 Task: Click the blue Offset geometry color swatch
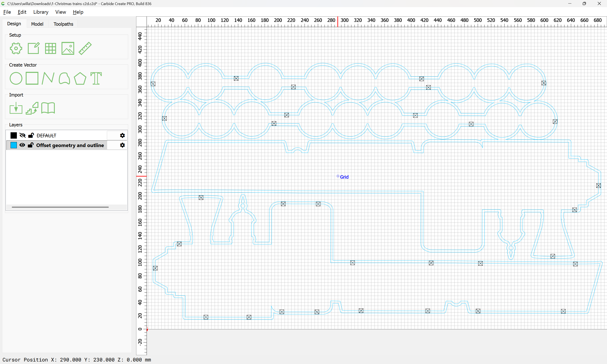(14, 145)
